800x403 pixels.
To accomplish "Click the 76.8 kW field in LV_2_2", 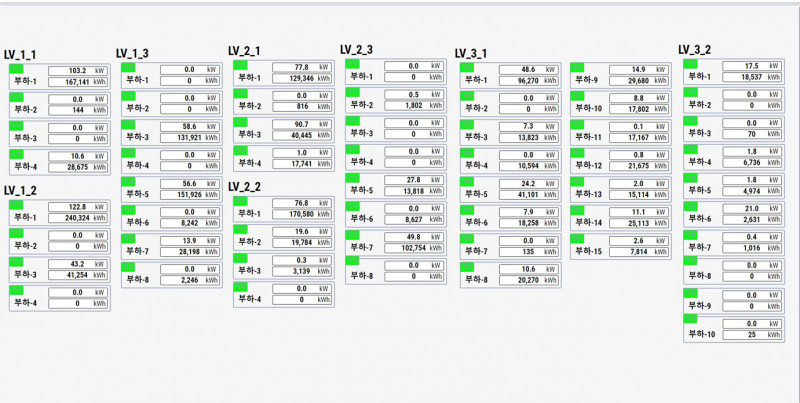I will [302, 202].
